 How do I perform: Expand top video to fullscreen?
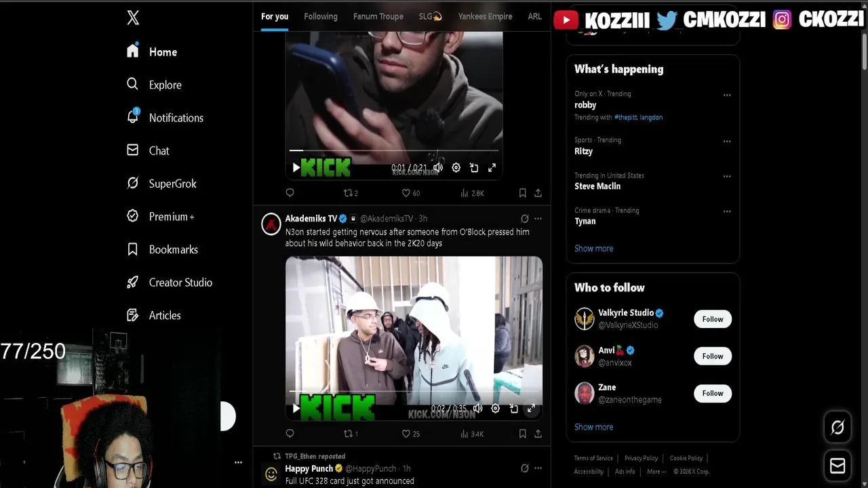(x=492, y=167)
